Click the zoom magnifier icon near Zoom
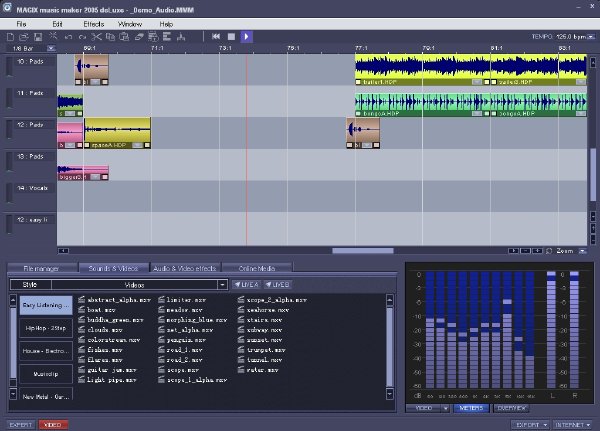 pyautogui.click(x=549, y=251)
